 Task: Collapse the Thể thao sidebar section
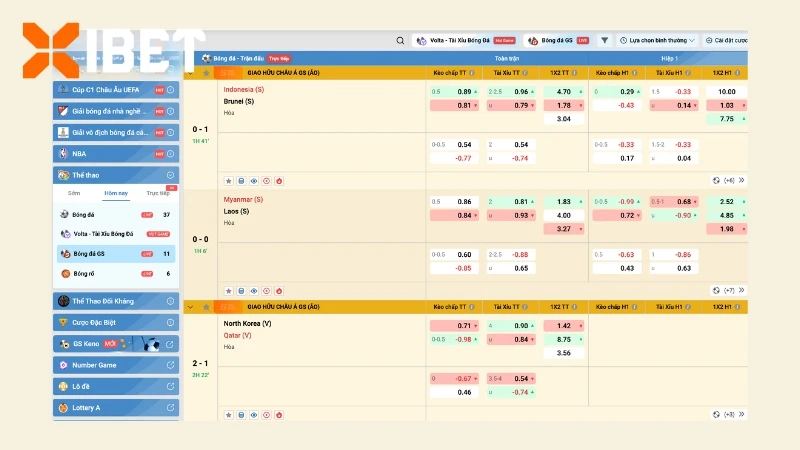coord(170,175)
